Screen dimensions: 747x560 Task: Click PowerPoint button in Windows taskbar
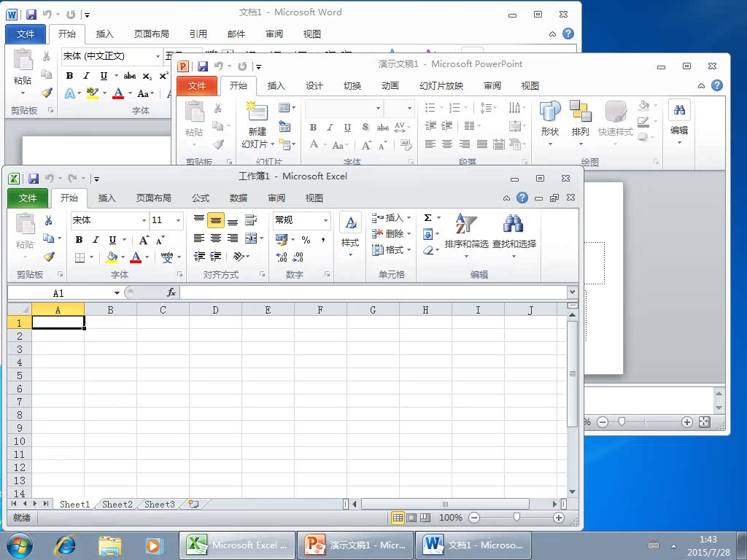tap(355, 545)
